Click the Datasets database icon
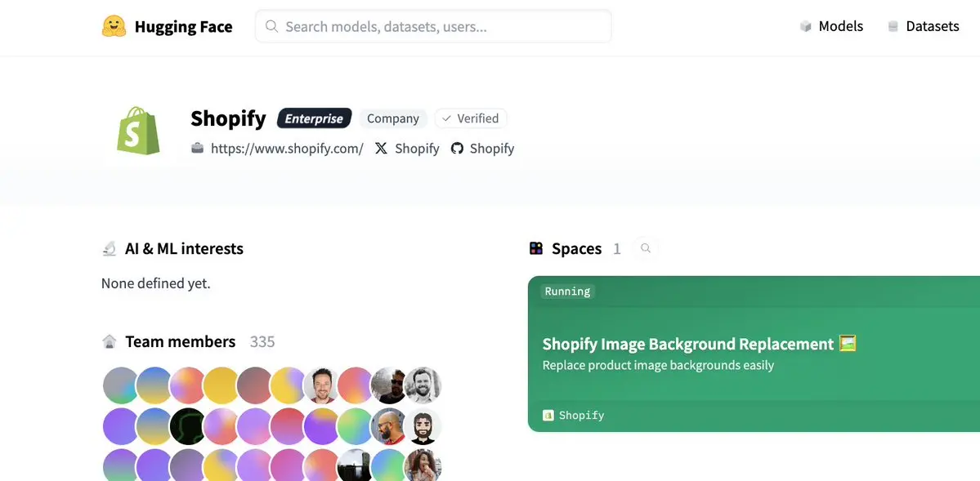 click(x=893, y=26)
